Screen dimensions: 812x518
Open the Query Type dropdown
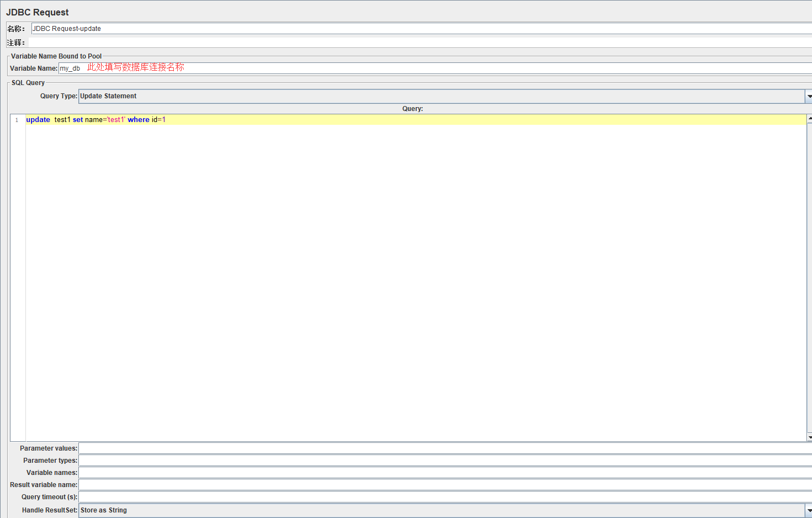tap(386, 96)
